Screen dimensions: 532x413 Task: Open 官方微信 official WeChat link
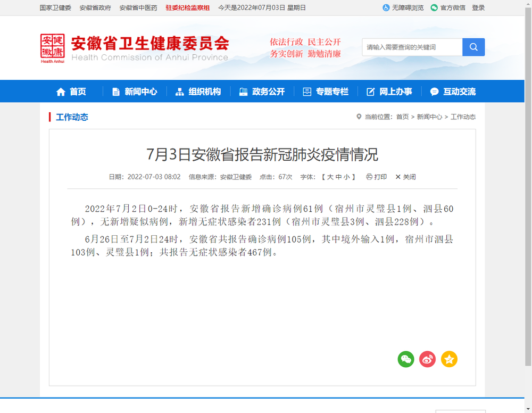pos(448,8)
